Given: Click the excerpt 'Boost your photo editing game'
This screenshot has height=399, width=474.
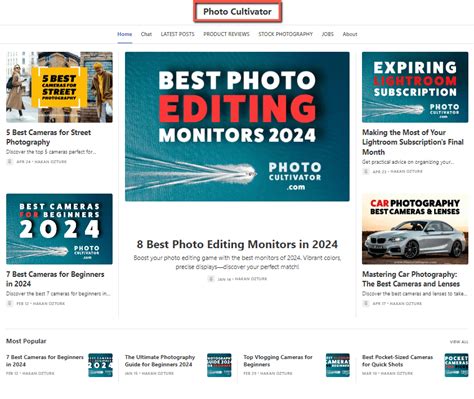Looking at the screenshot, I should (x=237, y=262).
